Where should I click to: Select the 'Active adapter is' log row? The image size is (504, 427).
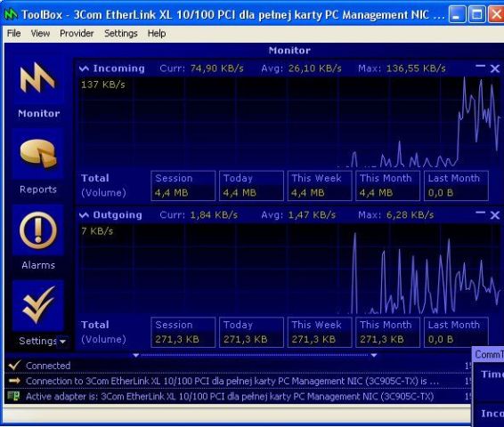pyautogui.click(x=238, y=397)
